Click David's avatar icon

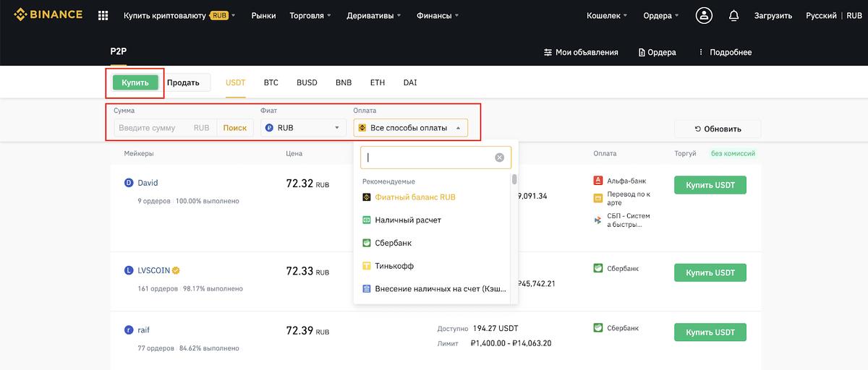[x=129, y=183]
